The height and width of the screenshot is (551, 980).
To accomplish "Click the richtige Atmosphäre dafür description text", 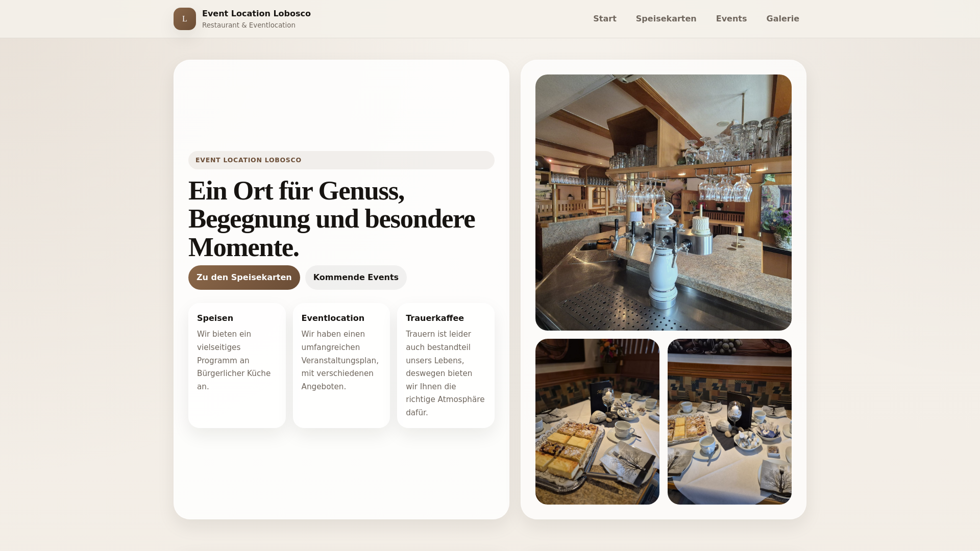I will [x=445, y=373].
